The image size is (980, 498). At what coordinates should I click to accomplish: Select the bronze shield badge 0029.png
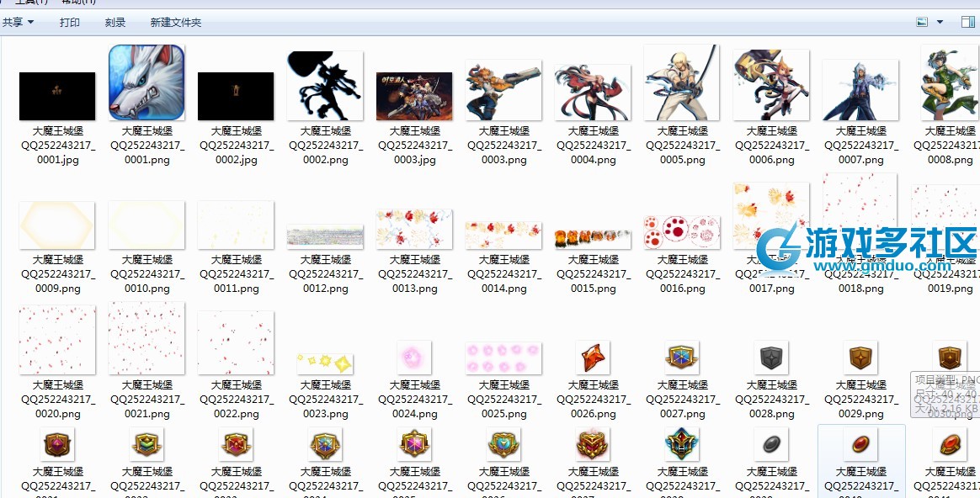pos(860,358)
